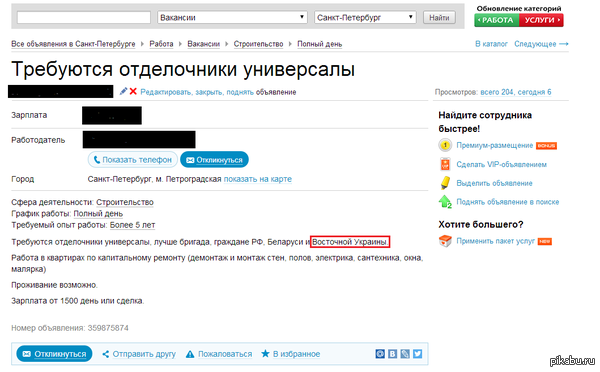Click the star favorites icon
600x372 pixels.
(265, 354)
